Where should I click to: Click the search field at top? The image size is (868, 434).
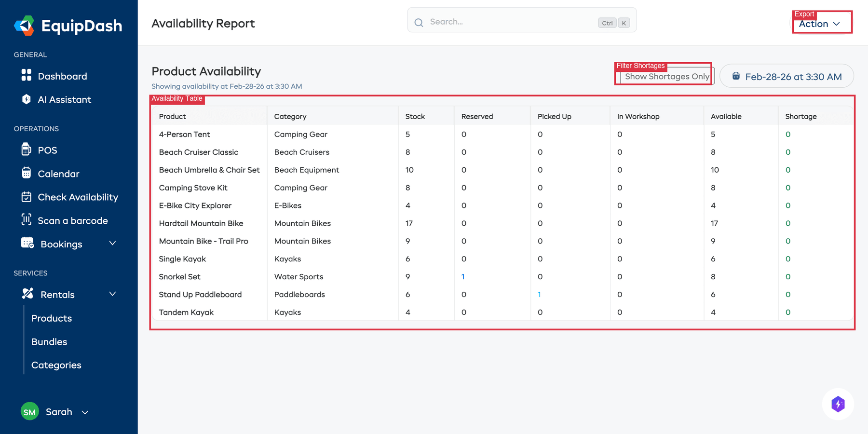[521, 21]
